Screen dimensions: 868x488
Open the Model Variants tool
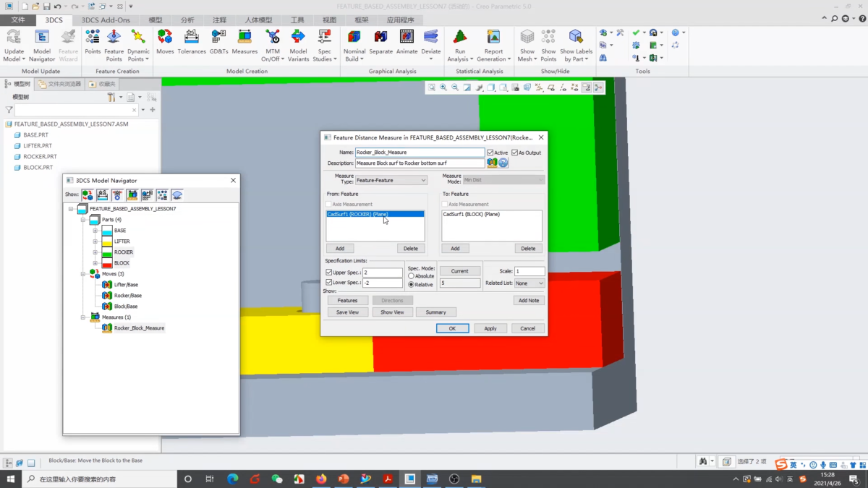point(298,45)
